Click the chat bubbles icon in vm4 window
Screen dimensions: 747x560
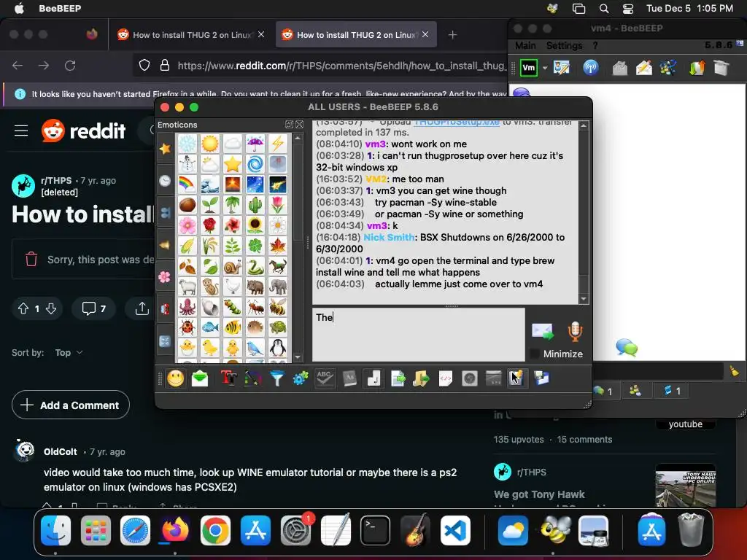(x=627, y=347)
